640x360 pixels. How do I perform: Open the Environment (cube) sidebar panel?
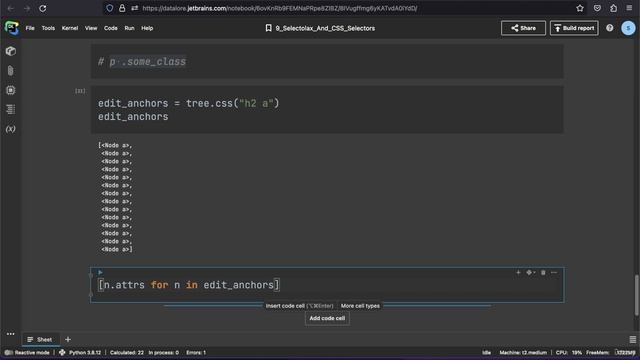click(11, 51)
